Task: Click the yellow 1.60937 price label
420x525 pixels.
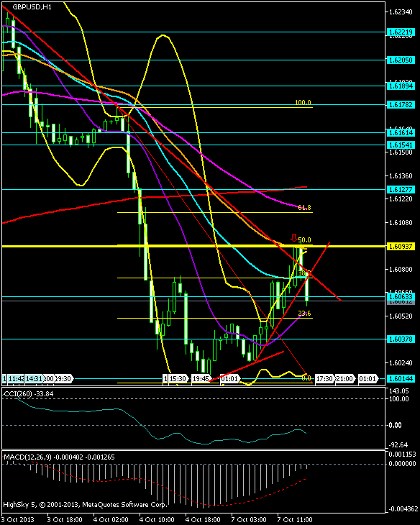Action: tap(401, 247)
